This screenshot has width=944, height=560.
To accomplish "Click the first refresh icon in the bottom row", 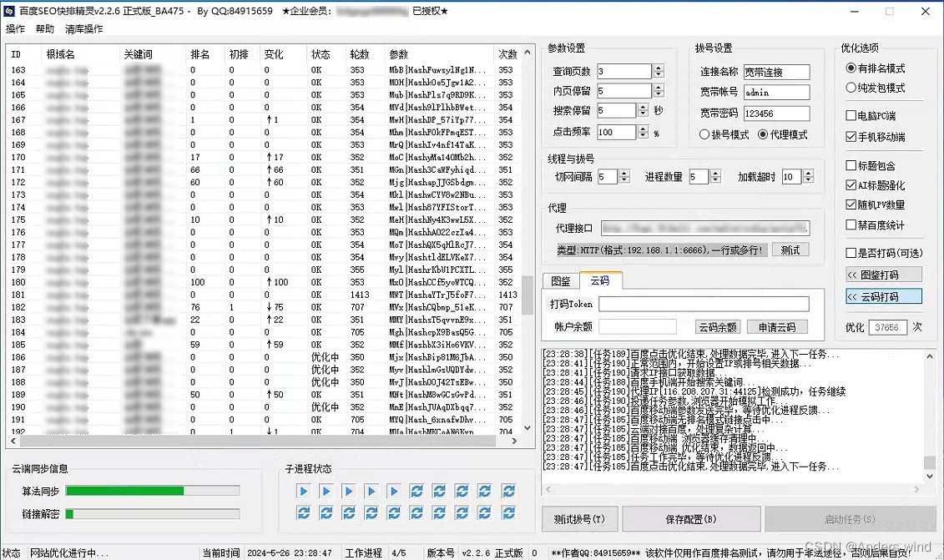I will point(304,512).
